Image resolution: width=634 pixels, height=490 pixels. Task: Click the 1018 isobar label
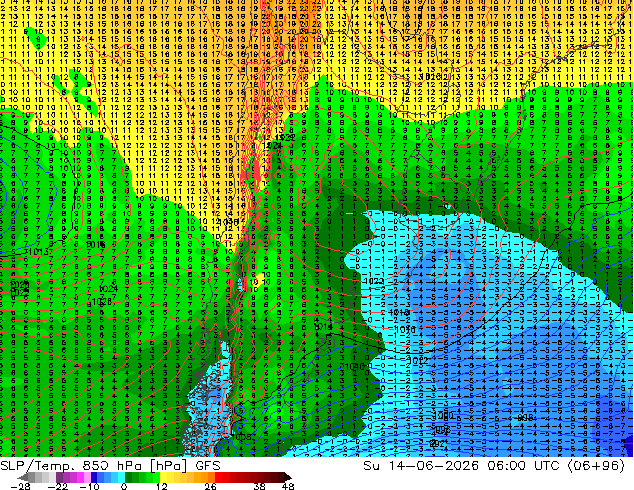point(399,312)
